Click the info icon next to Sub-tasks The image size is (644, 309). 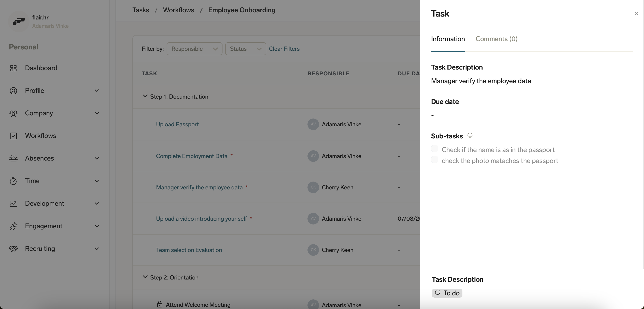(470, 135)
